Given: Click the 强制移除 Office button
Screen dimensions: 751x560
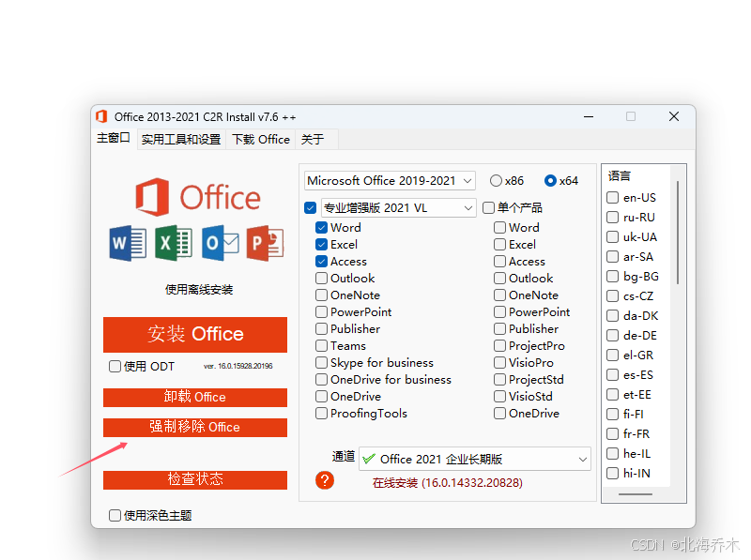Looking at the screenshot, I should 195,427.
